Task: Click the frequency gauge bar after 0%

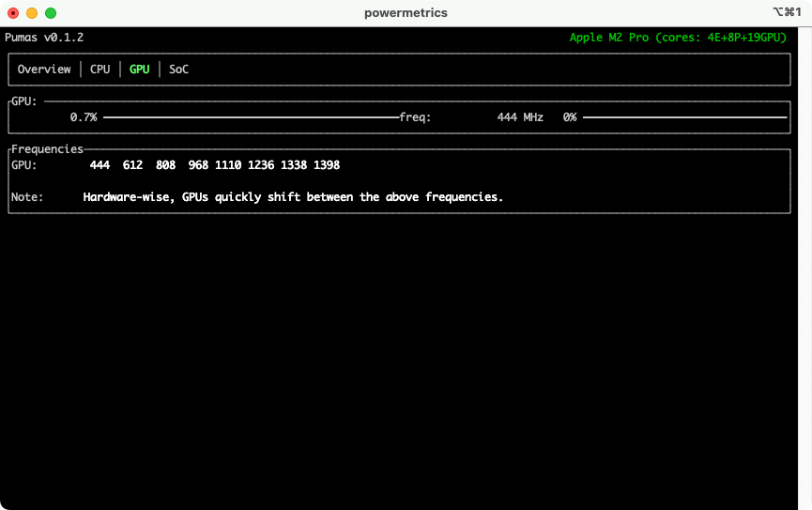Action: [x=684, y=117]
